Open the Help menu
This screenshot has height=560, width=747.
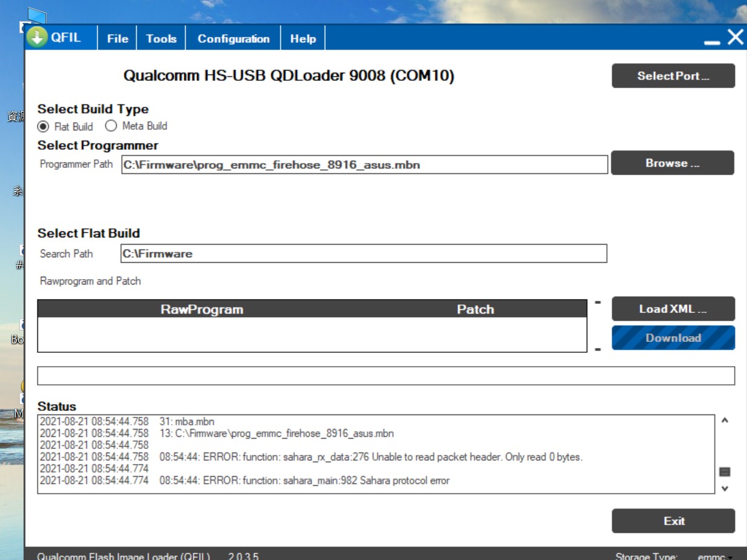tap(303, 39)
